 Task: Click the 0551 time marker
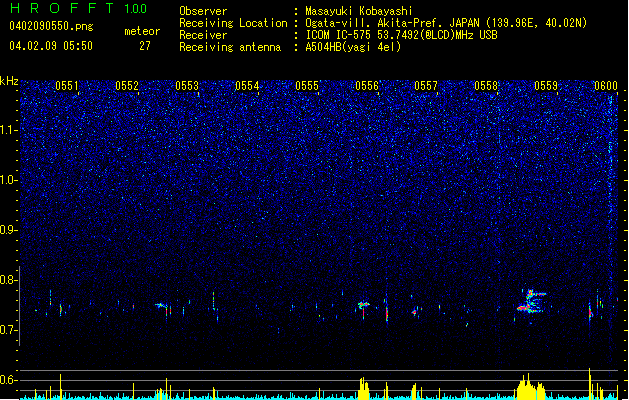pyautogui.click(x=67, y=86)
